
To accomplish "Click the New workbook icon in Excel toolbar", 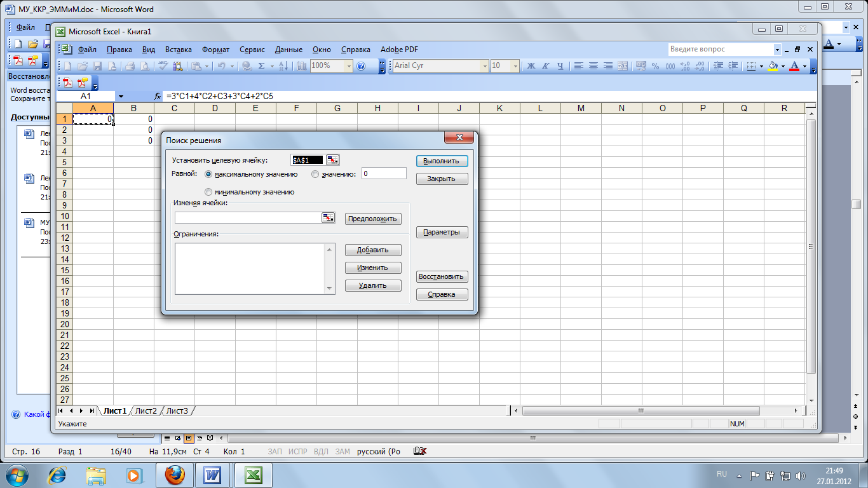I will (67, 65).
